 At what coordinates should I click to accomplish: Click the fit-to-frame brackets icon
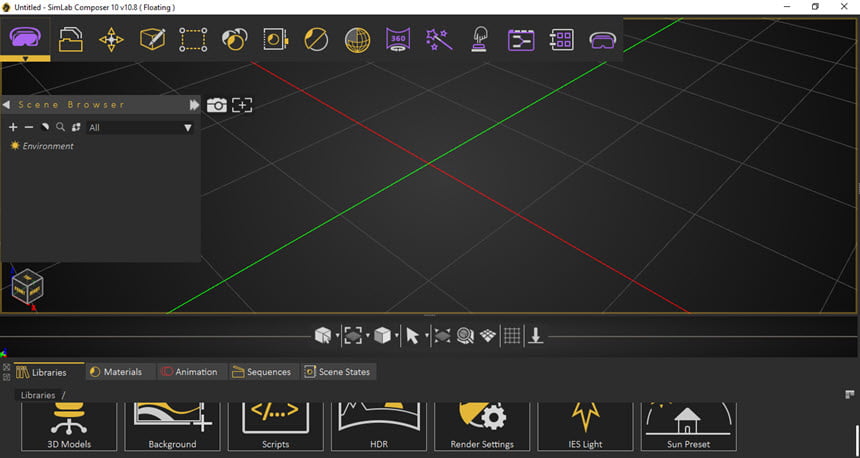coord(353,336)
